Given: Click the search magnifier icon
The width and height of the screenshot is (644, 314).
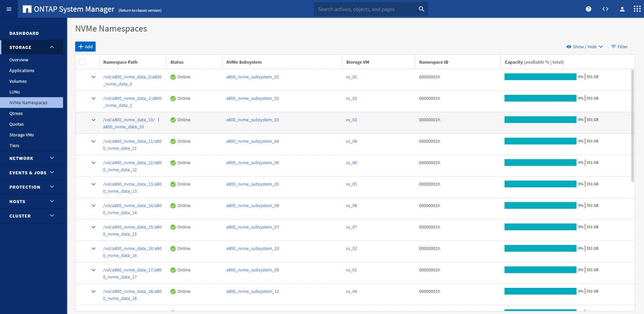Looking at the screenshot, I should coord(421,9).
